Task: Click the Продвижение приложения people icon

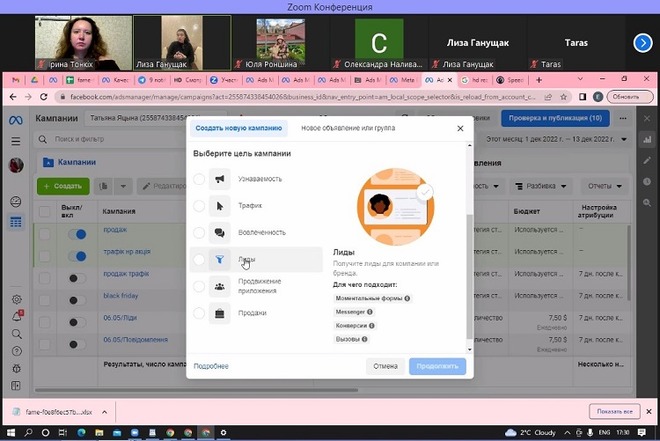Action: pos(221,286)
